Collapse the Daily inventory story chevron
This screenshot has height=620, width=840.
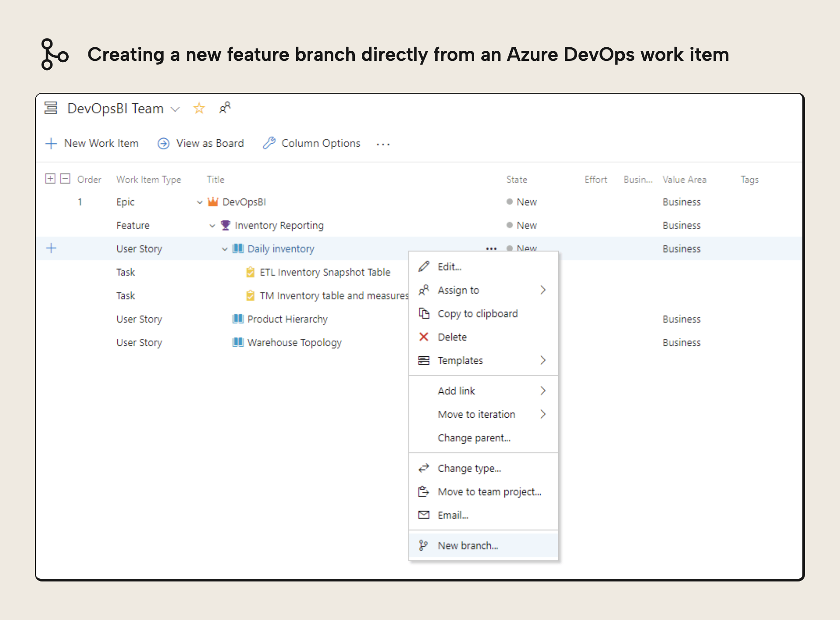tap(224, 249)
